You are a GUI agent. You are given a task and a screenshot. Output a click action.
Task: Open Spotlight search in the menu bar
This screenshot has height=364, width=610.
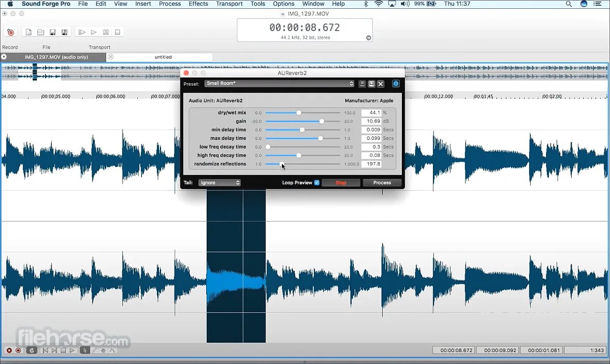point(569,4)
